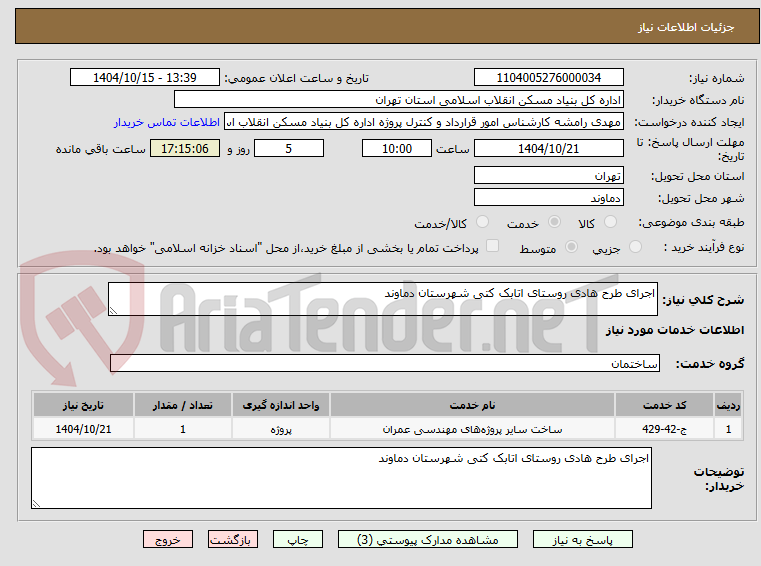Image resolution: width=761 pixels, height=566 pixels.
Task: Click service code cell ج-42-429
Action: 664,429
